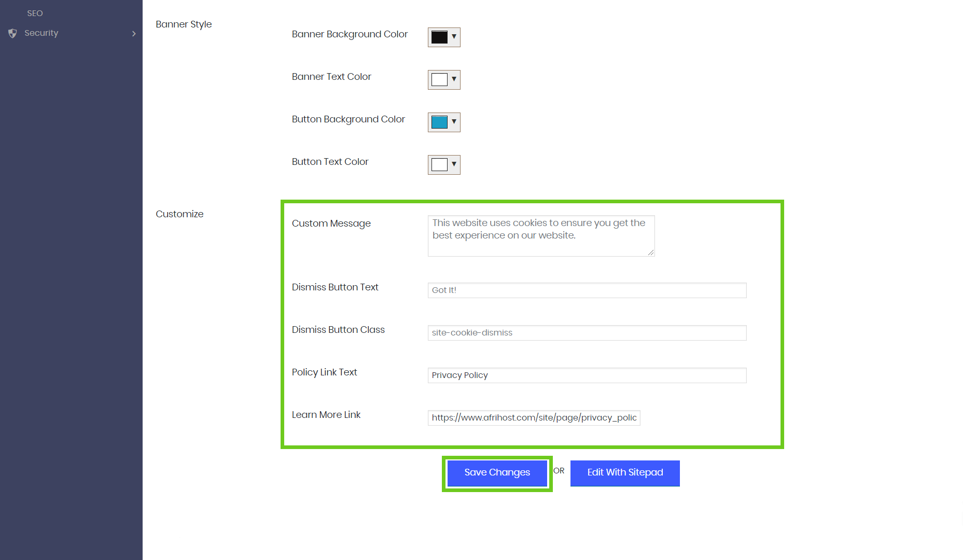The height and width of the screenshot is (560, 975).
Task: Click the Edit With Sitepad button
Action: point(625,473)
